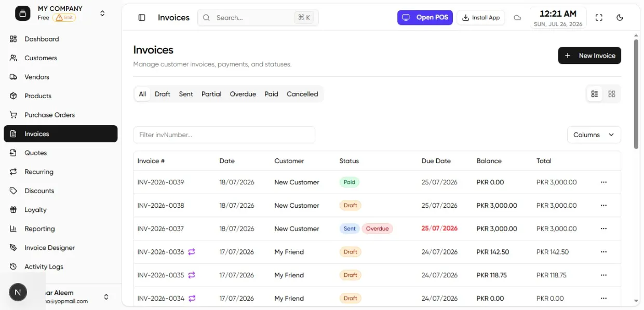Open row actions for INV-2026-0036

point(603,252)
